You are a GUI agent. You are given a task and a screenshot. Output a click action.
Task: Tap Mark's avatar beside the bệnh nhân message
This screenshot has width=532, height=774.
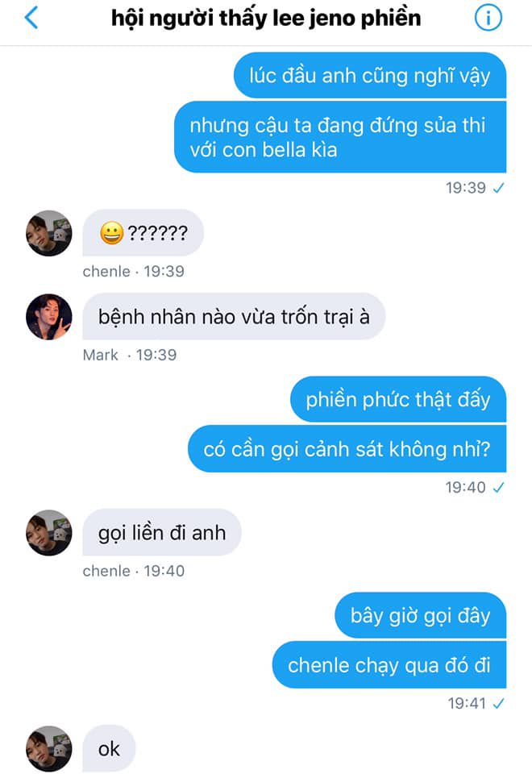tap(49, 317)
